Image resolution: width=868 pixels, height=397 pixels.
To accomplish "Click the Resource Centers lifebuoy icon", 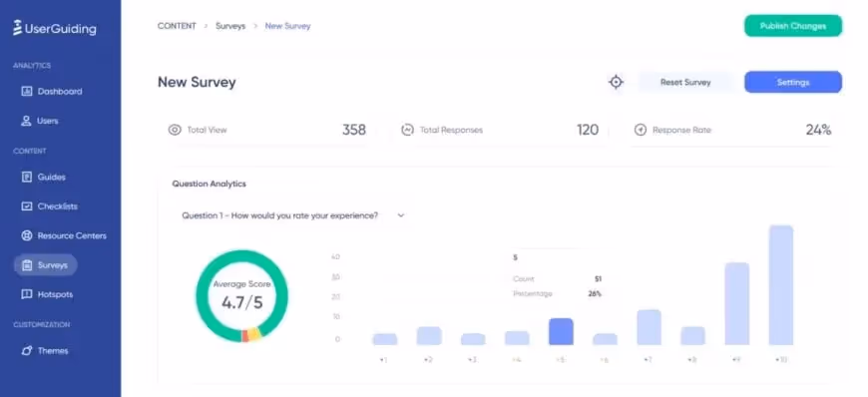I will 27,235.
